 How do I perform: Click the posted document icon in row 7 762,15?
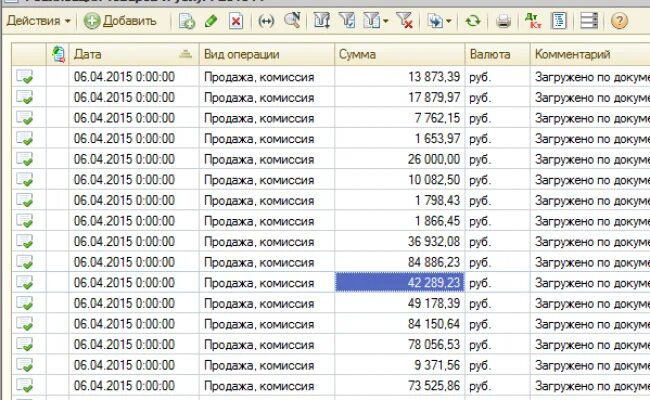(24, 118)
